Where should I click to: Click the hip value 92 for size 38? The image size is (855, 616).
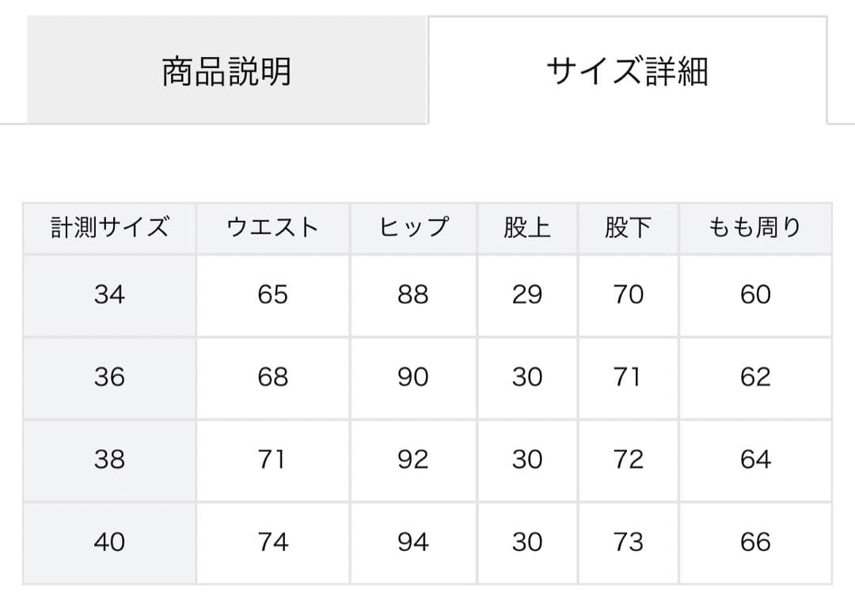412,460
